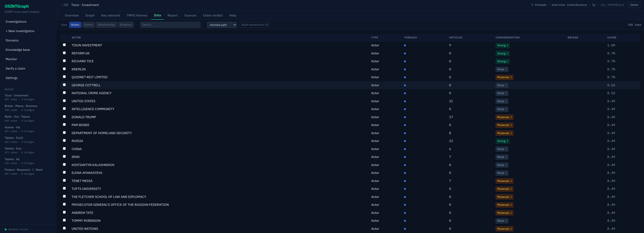Switch view to Relationships
644x233 pixels.
click(106, 25)
